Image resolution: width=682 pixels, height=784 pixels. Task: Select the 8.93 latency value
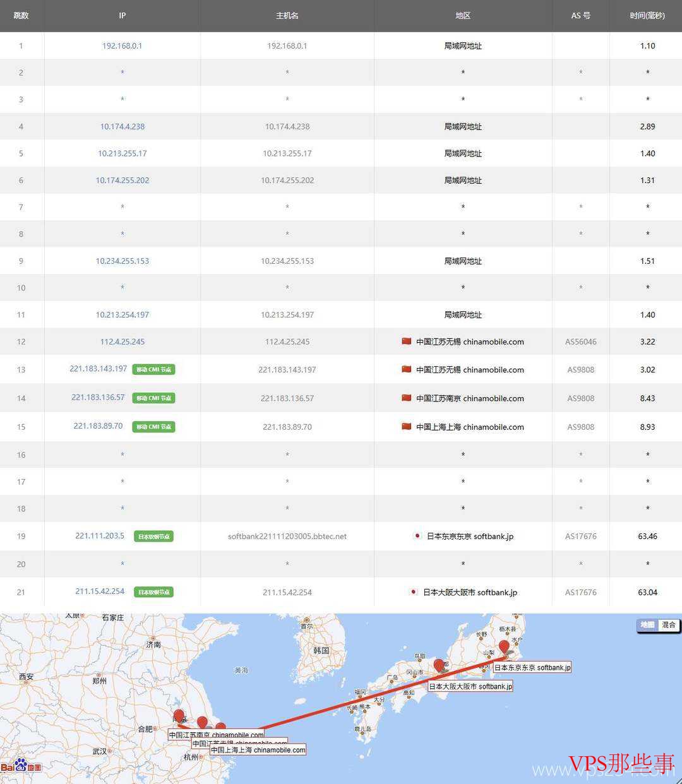[x=647, y=427]
